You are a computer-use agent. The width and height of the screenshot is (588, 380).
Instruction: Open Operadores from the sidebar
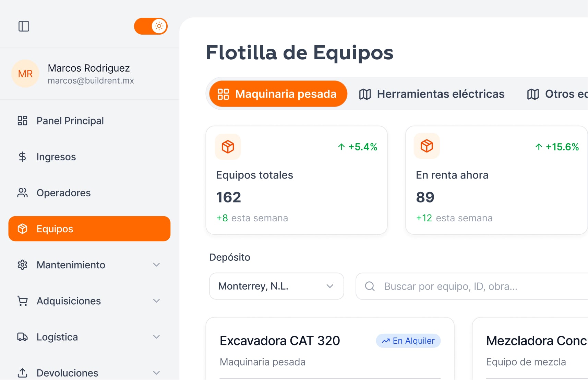(63, 193)
